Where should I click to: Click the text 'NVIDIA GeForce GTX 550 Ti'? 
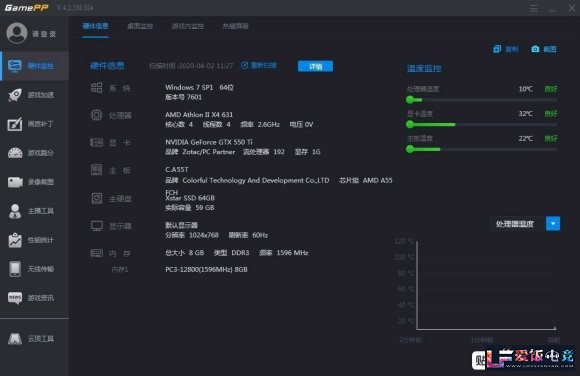209,142
